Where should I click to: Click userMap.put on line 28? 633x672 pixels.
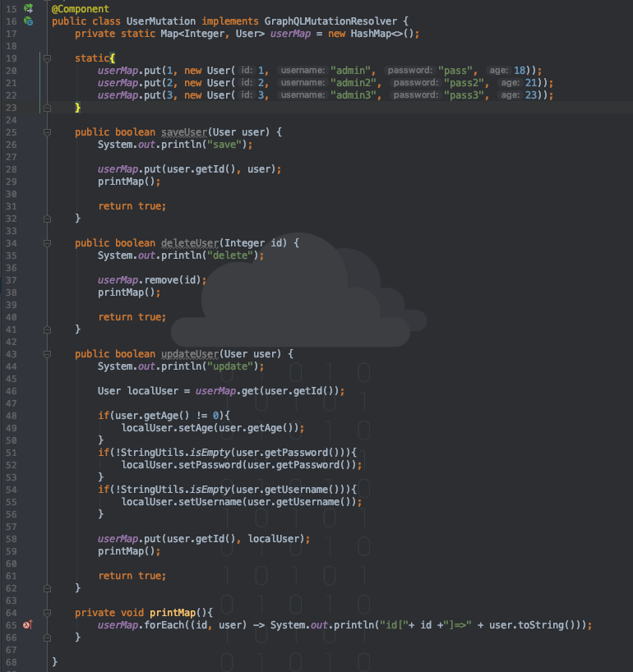[129, 169]
